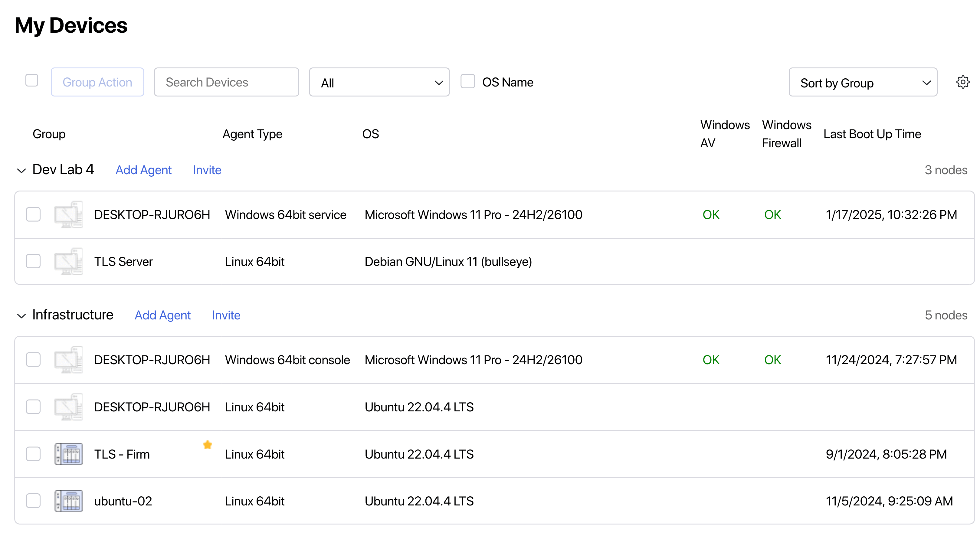
Task: Collapse the Dev Lab 4 group
Action: [22, 170]
